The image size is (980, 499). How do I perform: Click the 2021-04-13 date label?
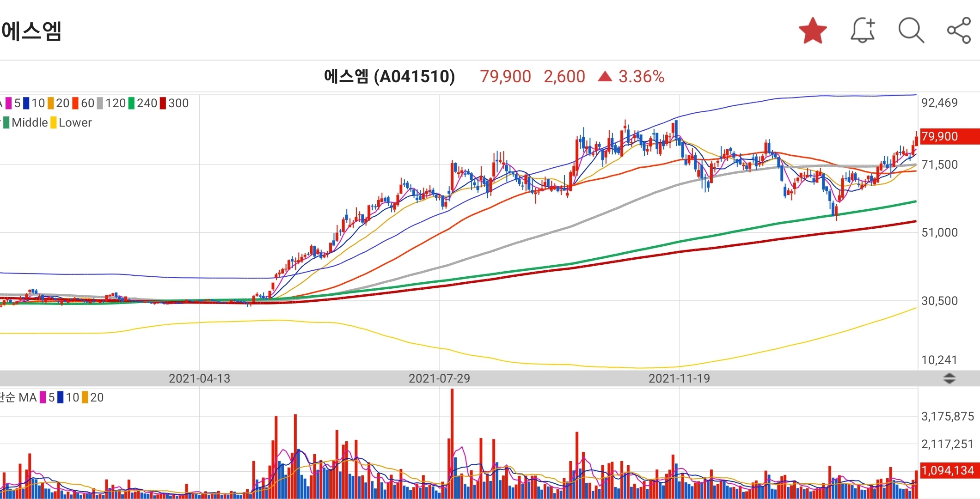pos(199,378)
